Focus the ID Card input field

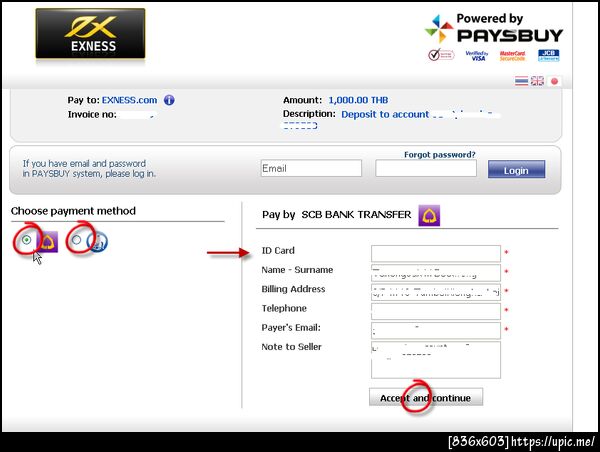tap(436, 253)
